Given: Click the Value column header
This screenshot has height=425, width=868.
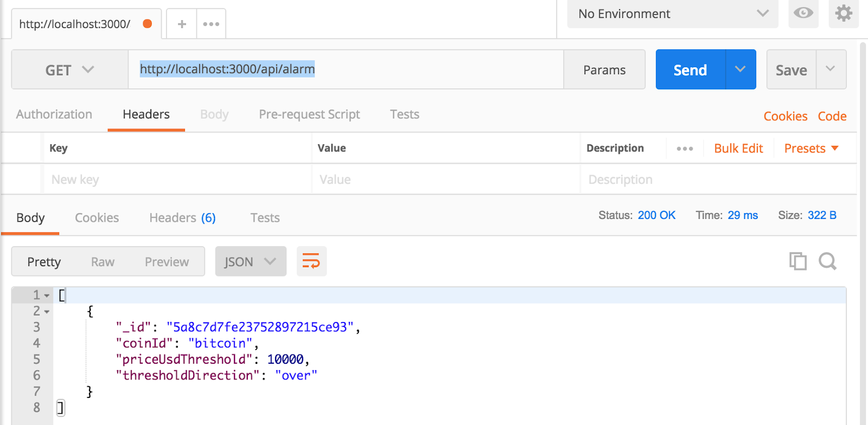Looking at the screenshot, I should [331, 148].
